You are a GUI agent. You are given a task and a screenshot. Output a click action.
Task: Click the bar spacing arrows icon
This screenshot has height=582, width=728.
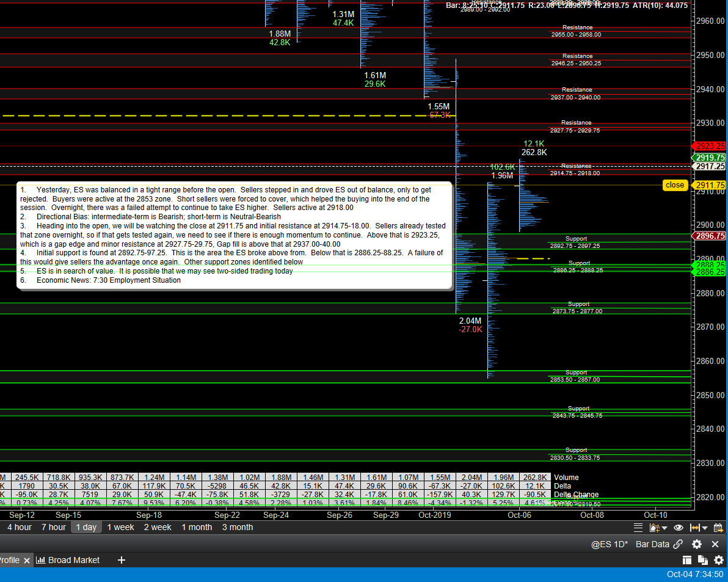[694, 527]
